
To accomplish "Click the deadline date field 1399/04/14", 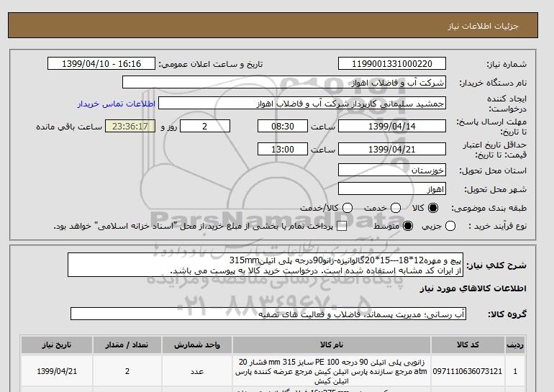I will pyautogui.click(x=392, y=126).
